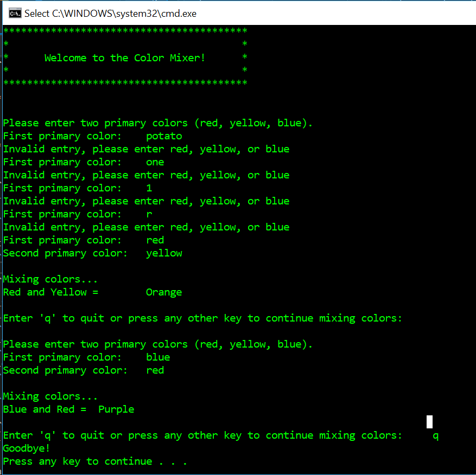The width and height of the screenshot is (476, 475).
Task: Click the window title "Select C:\WINDOWS\system32\cmd.exe"
Action: coord(111,14)
